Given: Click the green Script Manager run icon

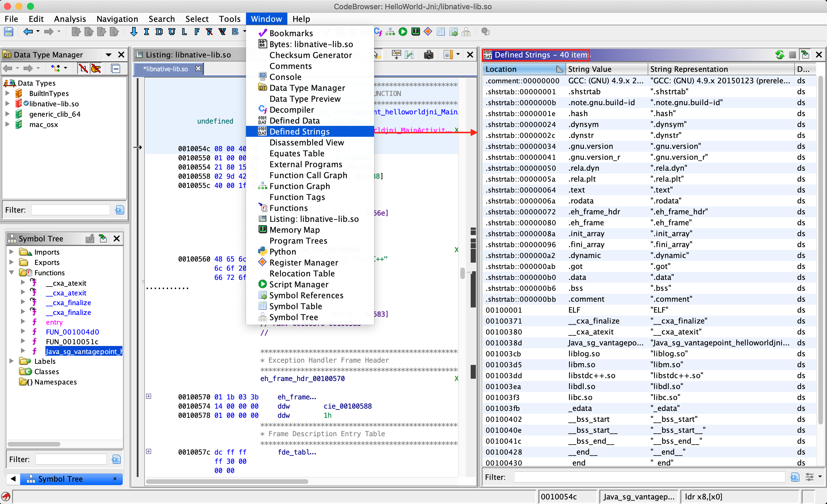Looking at the screenshot, I should pos(402,32).
